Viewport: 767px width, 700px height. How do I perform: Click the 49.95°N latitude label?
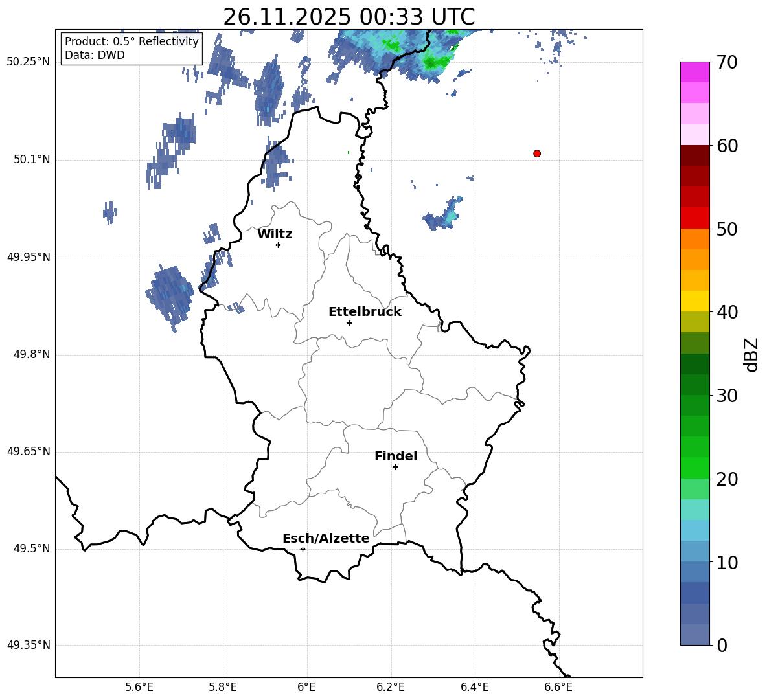(29, 257)
